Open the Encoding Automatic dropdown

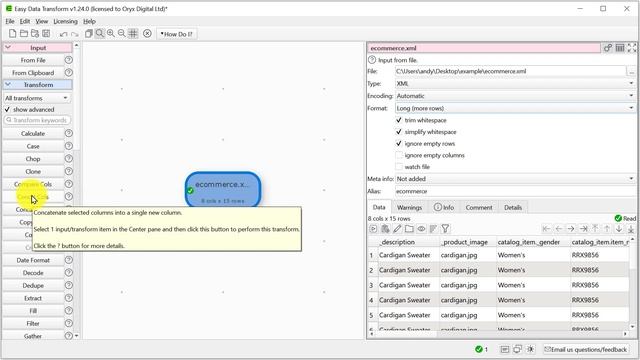(516, 96)
